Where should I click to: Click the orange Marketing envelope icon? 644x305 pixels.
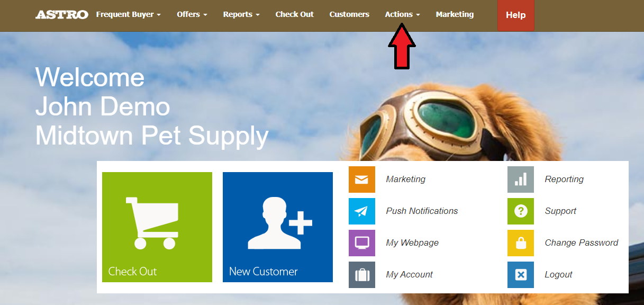tap(362, 180)
